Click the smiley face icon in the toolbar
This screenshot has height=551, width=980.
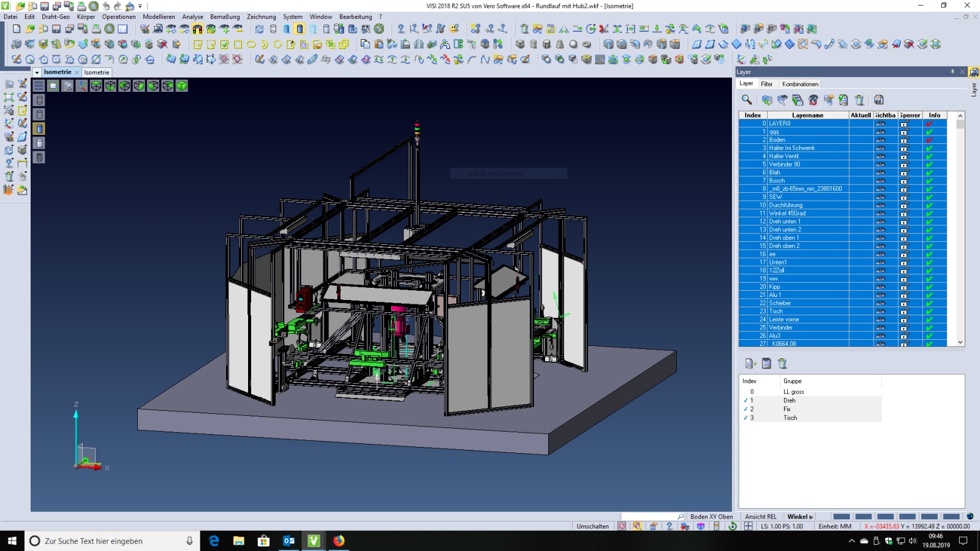click(454, 29)
